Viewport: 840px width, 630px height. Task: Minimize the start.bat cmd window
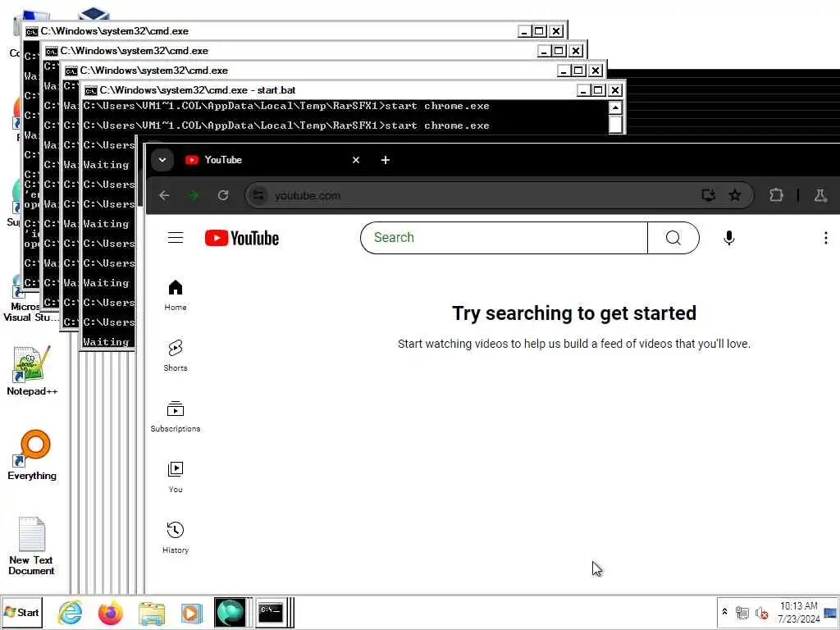coord(583,90)
